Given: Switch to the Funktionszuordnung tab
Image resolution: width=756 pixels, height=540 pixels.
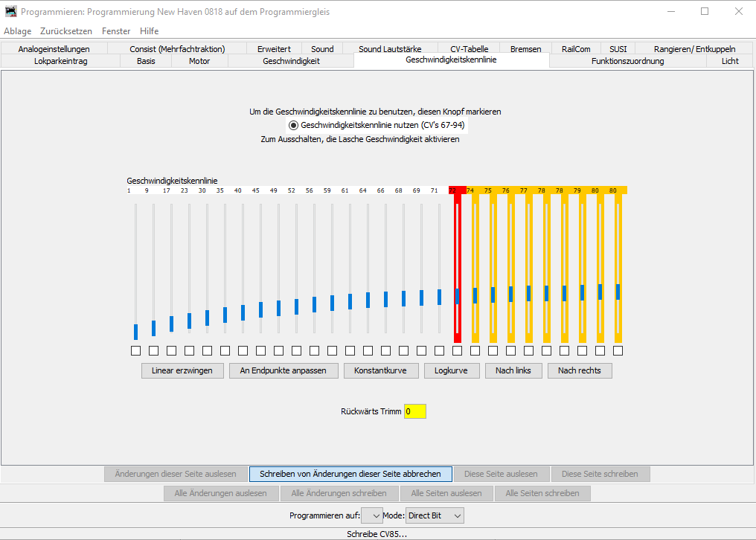Looking at the screenshot, I should coord(627,61).
